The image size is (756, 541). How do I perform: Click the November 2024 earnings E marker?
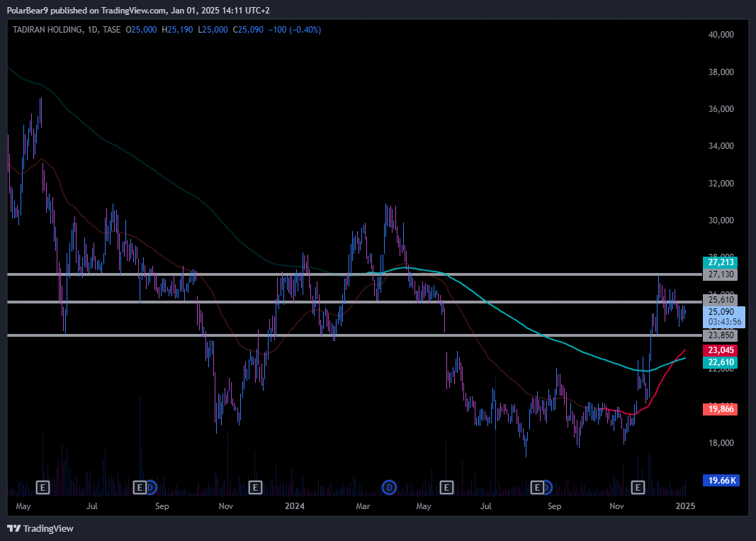coord(638,487)
